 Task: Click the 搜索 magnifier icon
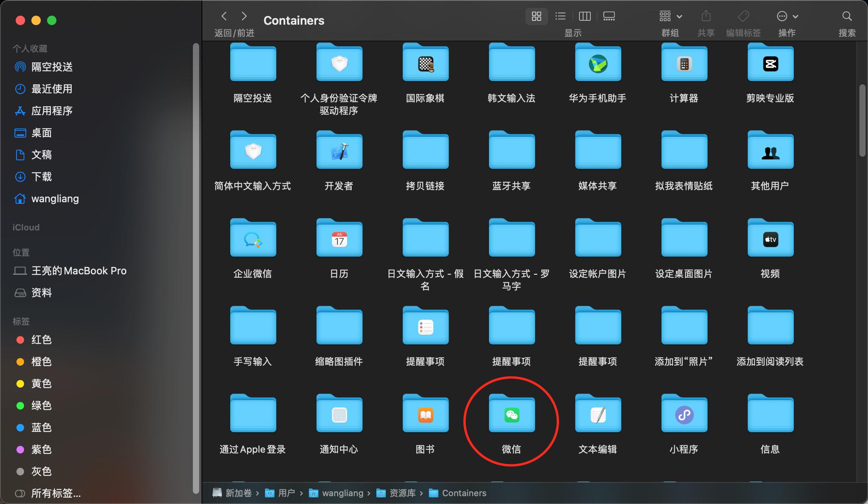point(846,16)
